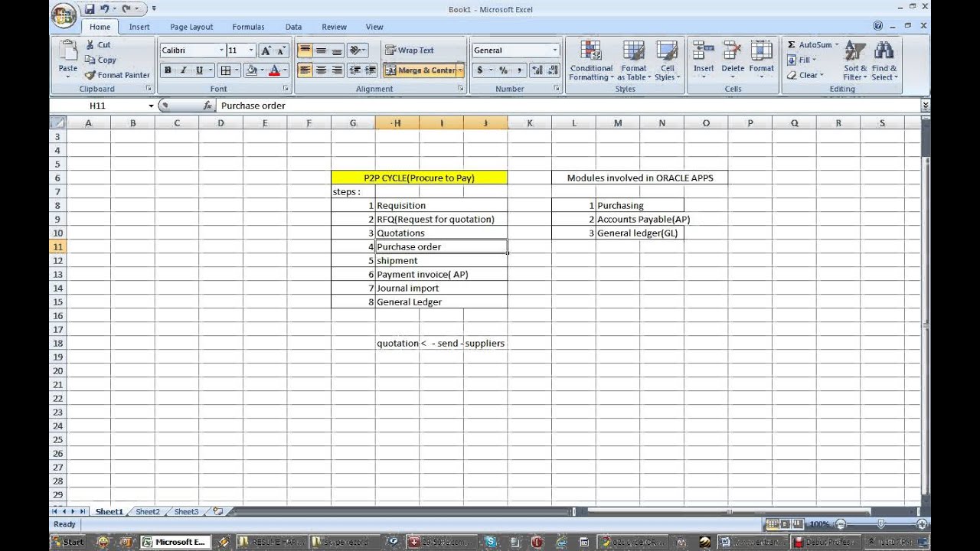Toggle Italic formatting
The image size is (980, 551).
(183, 70)
